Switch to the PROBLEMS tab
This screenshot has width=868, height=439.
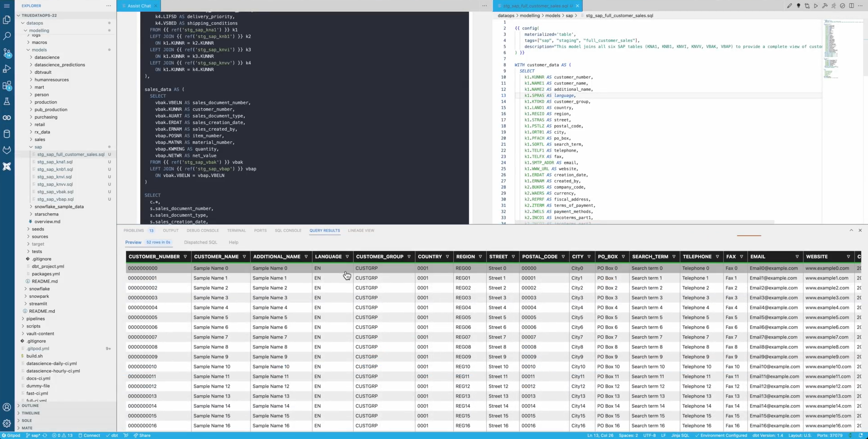point(134,230)
